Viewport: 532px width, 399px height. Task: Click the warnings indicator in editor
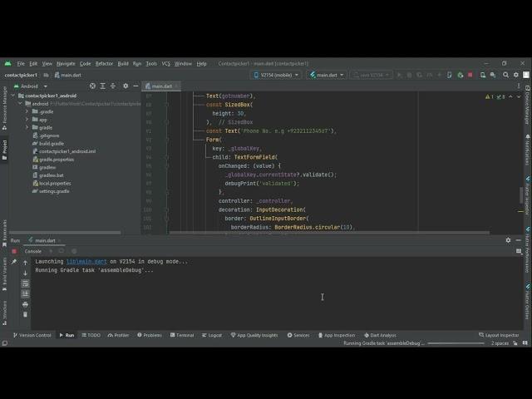490,96
